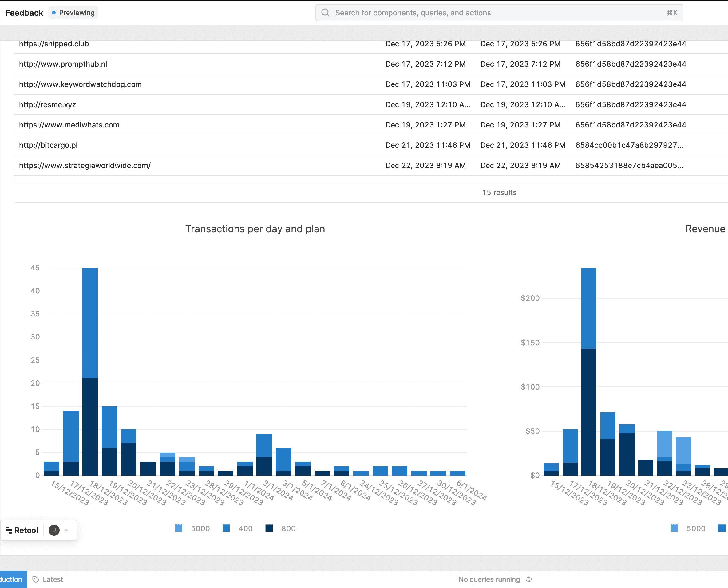Click the Retool logo button
This screenshot has height=588, width=728.
(x=22, y=530)
